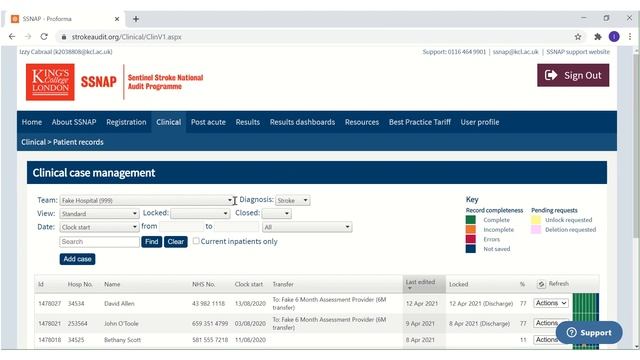Open the Home menu item

pos(32,122)
